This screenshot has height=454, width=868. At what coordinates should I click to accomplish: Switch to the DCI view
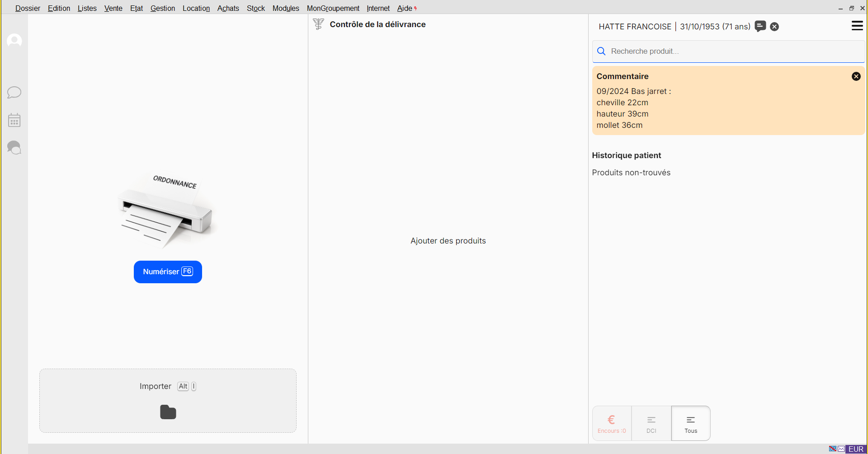[651, 423]
